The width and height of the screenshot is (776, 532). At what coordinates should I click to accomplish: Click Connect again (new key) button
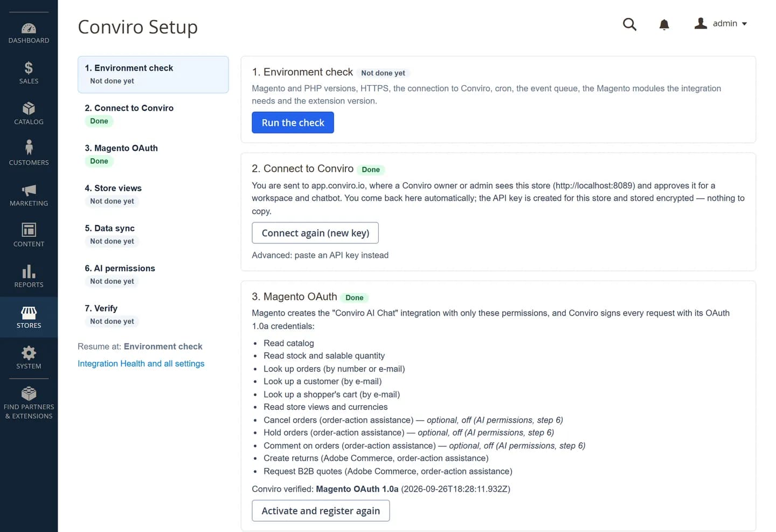click(315, 233)
